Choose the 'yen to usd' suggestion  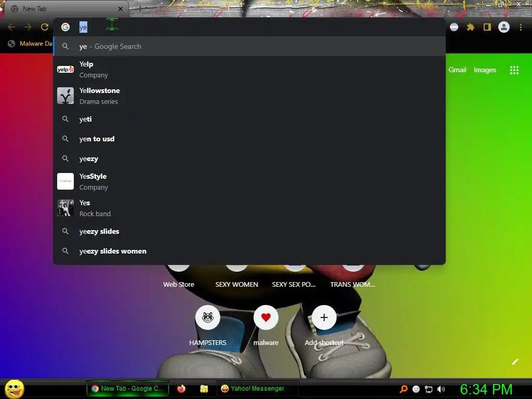pyautogui.click(x=249, y=139)
